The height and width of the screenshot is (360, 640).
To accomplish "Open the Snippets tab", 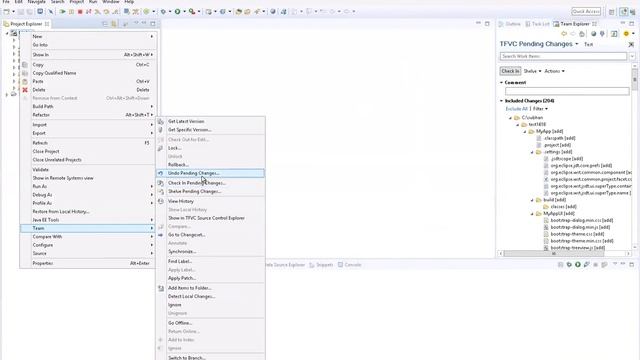I will click(x=321, y=265).
